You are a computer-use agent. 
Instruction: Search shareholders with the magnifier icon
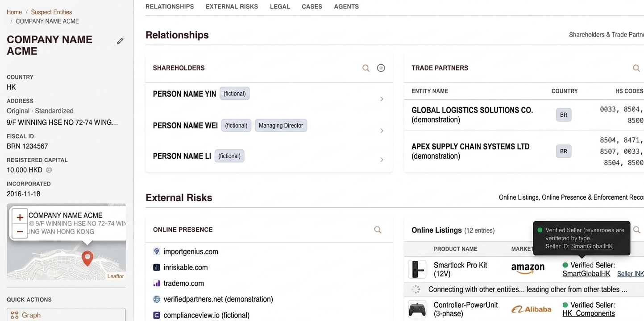click(x=366, y=68)
